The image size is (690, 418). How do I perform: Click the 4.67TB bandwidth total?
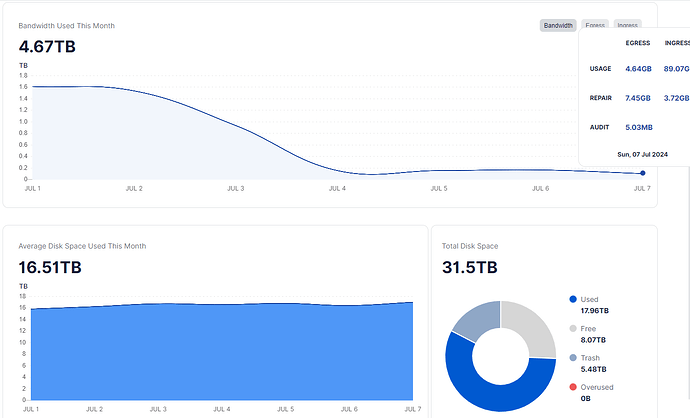point(47,46)
